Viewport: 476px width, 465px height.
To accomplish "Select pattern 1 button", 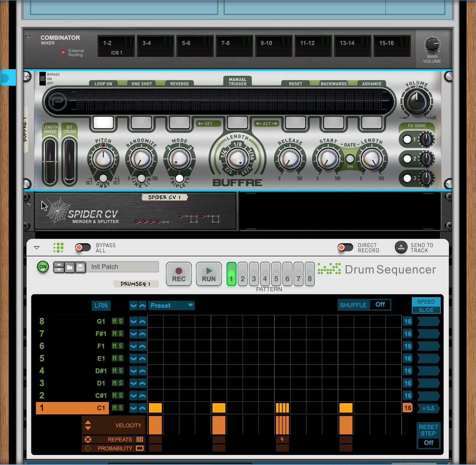I will [x=232, y=274].
